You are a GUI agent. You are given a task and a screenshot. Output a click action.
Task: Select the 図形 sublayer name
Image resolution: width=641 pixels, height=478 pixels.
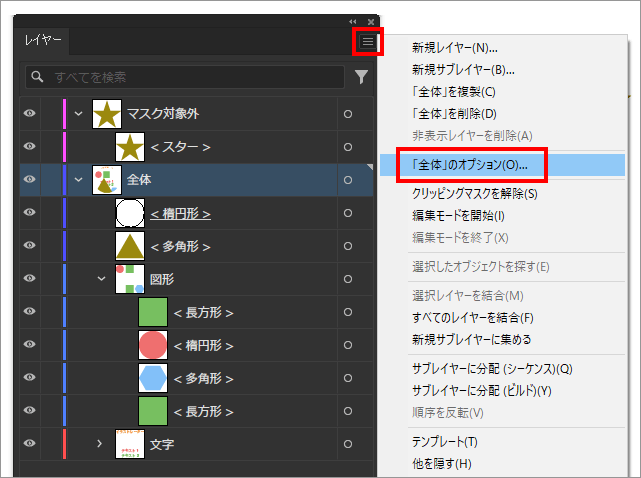click(x=162, y=279)
